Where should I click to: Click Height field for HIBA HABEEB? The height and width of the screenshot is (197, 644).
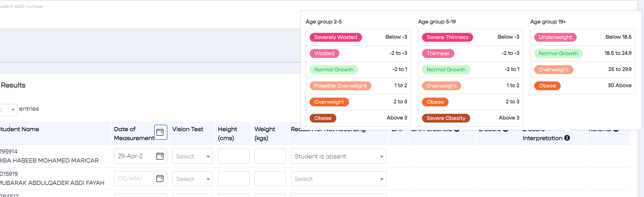click(x=234, y=156)
